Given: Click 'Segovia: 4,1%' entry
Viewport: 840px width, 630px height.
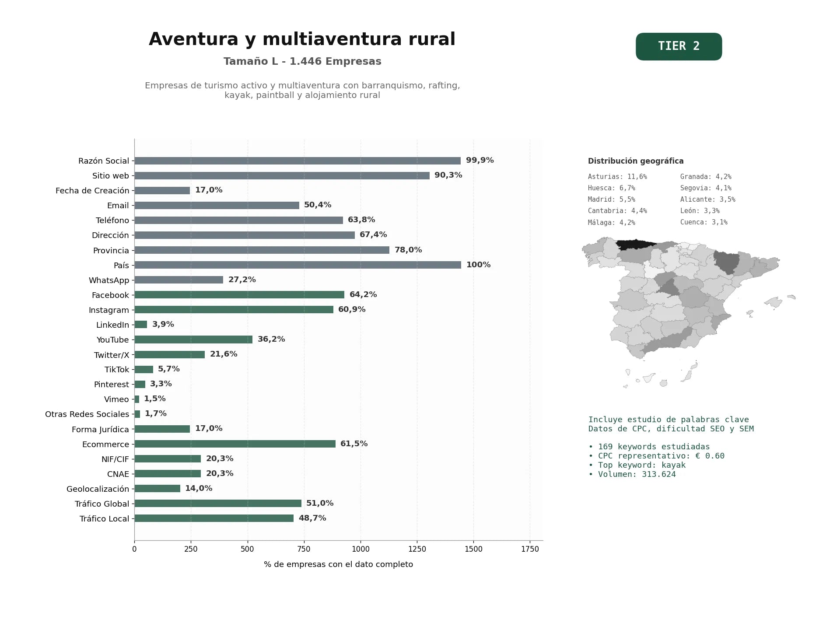Looking at the screenshot, I should [x=706, y=188].
